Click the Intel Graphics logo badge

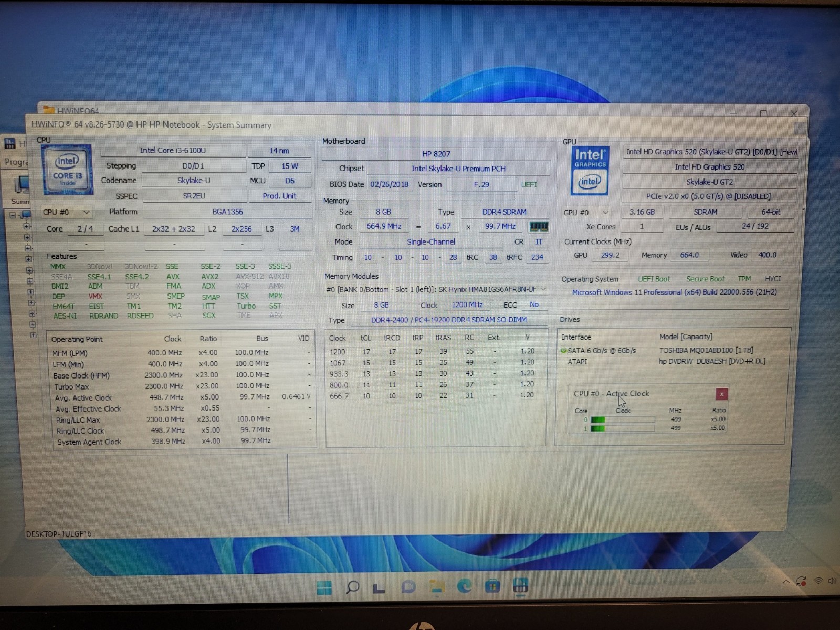pyautogui.click(x=590, y=171)
